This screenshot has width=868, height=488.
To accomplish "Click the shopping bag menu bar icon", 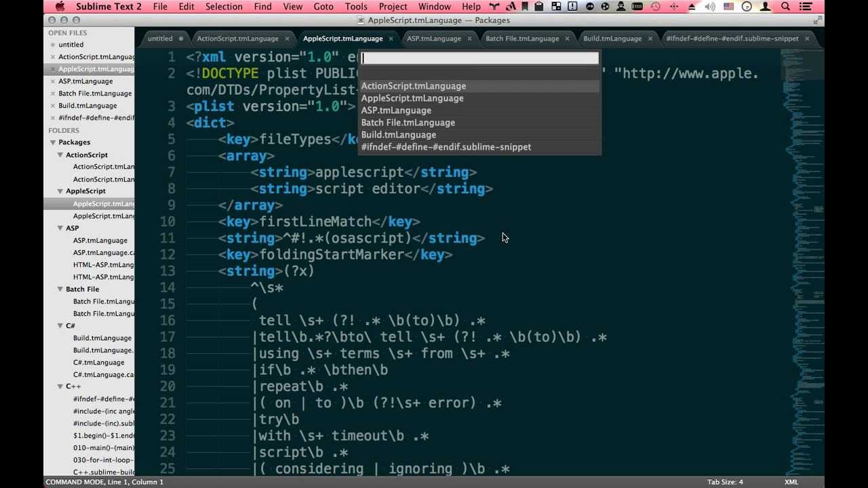I will coord(538,7).
